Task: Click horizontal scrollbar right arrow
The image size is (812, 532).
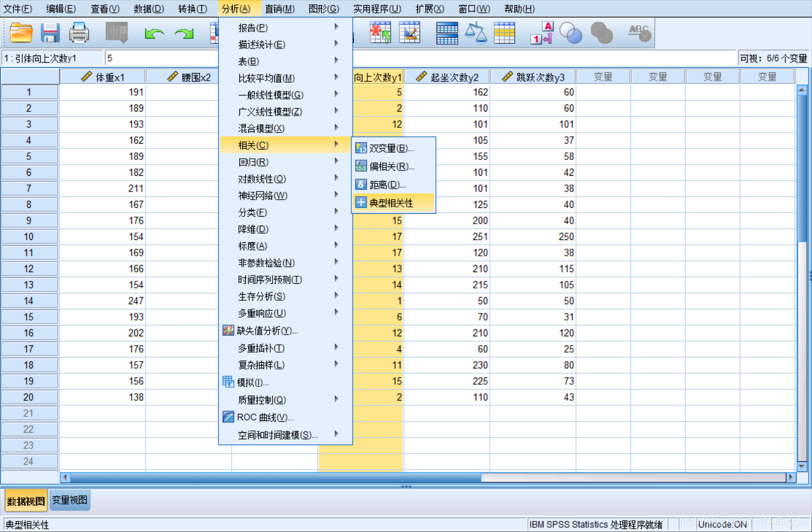Action: 790,477
